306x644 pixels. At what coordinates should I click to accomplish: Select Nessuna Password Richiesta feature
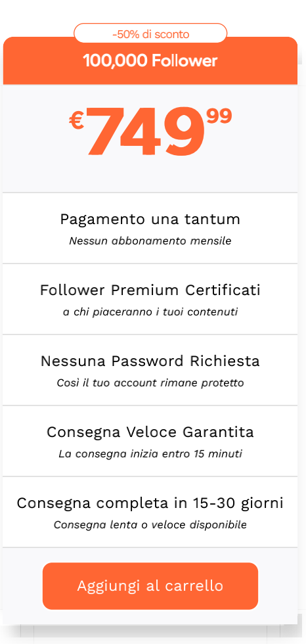(x=150, y=361)
